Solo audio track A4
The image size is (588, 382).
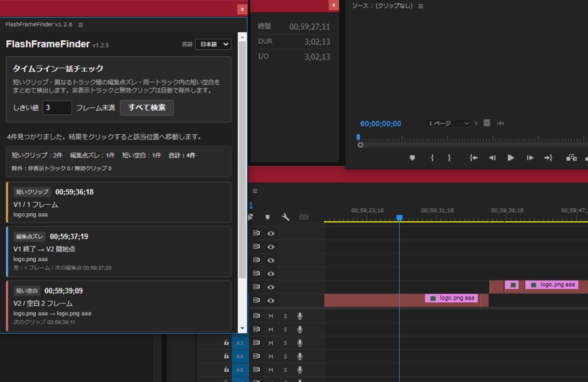tap(285, 356)
